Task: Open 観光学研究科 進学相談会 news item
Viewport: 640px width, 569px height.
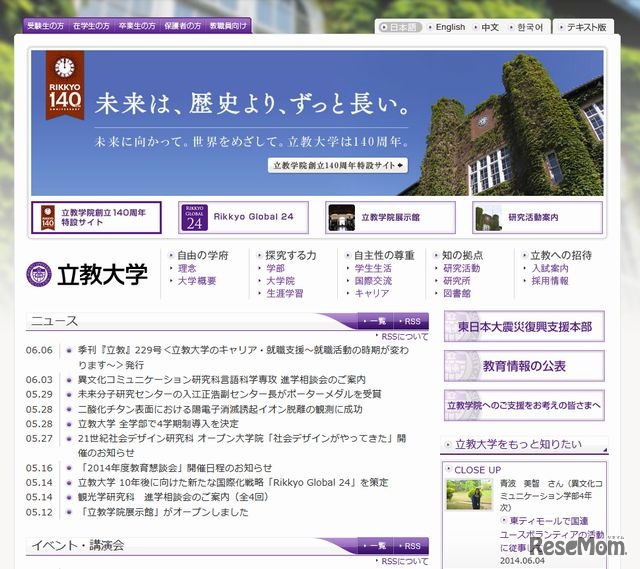Action: coord(173,497)
